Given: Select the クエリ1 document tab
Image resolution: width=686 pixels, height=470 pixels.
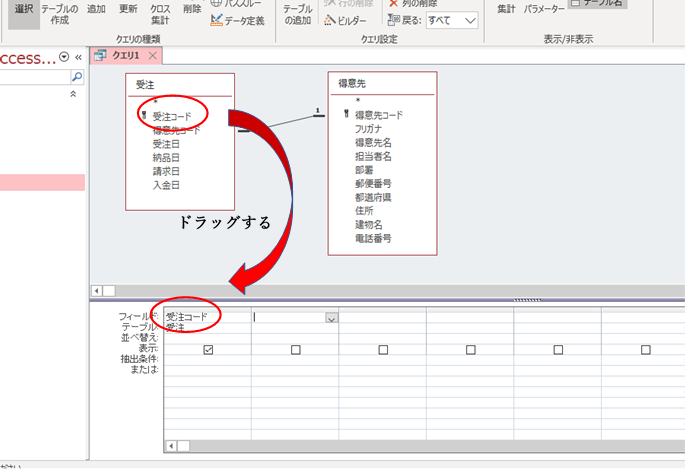Looking at the screenshot, I should (118, 56).
